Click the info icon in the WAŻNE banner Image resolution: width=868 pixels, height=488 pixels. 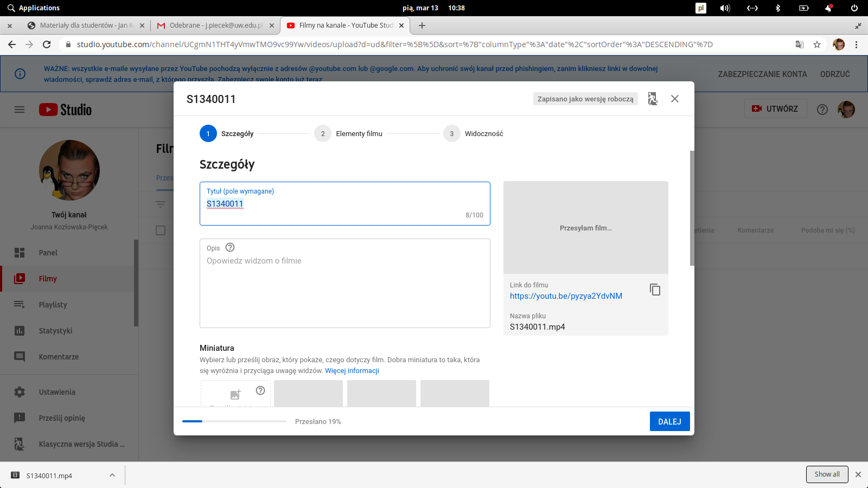tap(20, 74)
